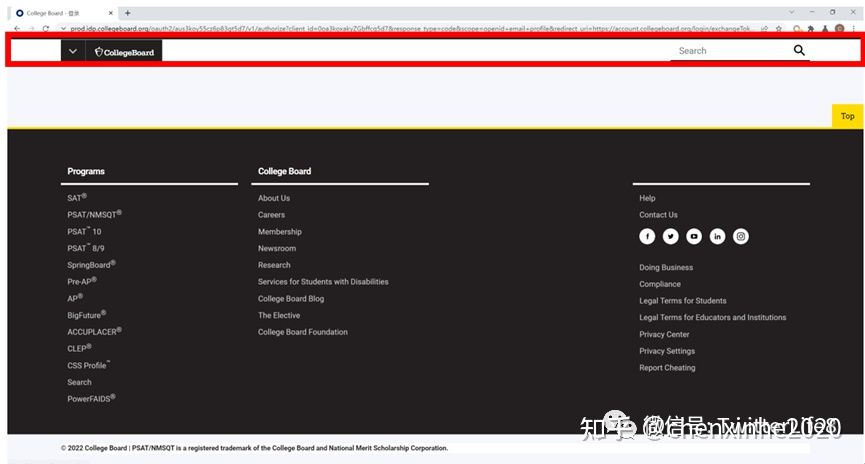Open the Help link
Image resolution: width=865 pixels, height=464 pixels.
pyautogui.click(x=647, y=198)
